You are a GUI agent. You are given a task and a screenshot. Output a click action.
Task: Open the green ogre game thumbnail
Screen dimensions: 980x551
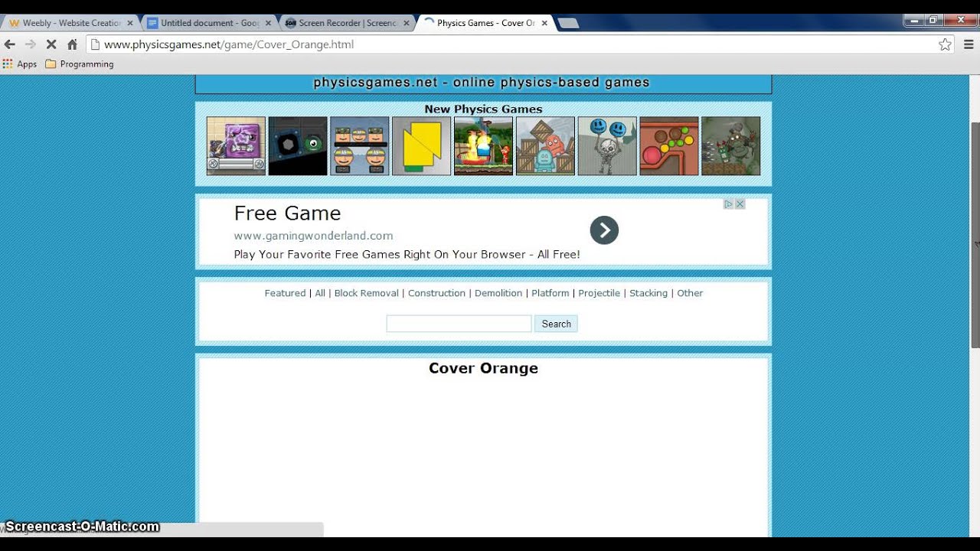coord(731,146)
